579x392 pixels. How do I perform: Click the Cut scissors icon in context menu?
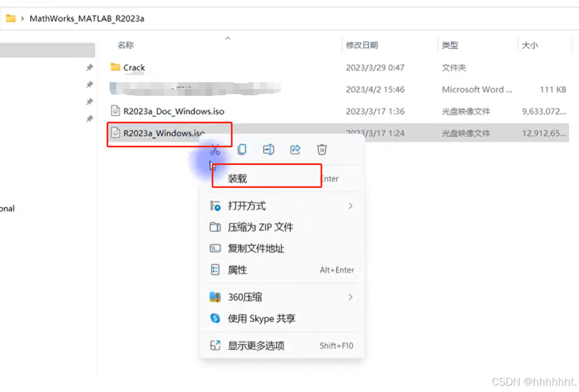point(215,149)
